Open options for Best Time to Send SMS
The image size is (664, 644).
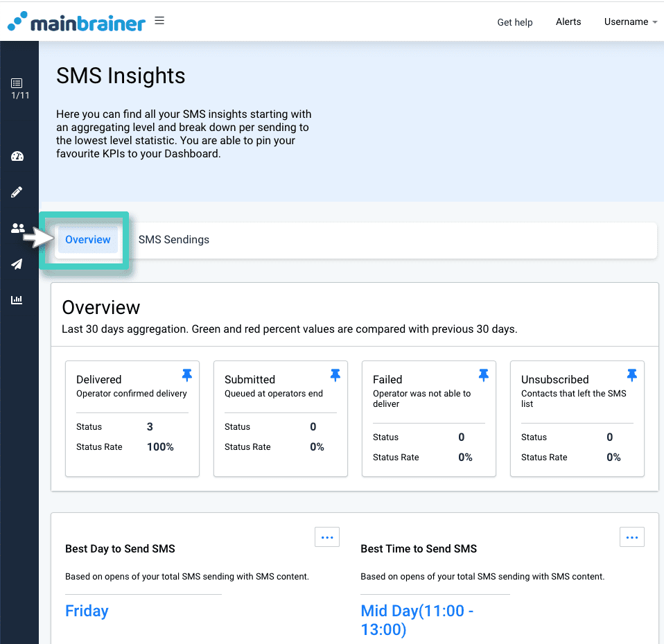[x=631, y=537]
